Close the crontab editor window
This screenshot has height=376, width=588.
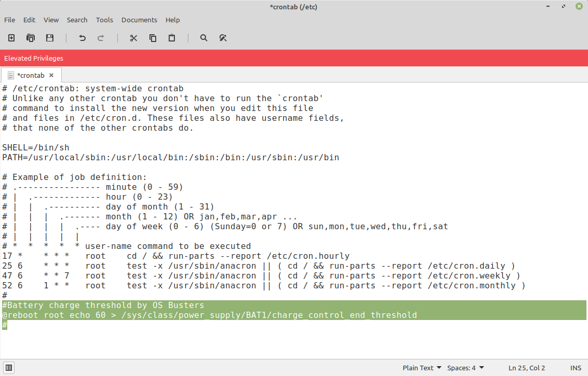[579, 6]
